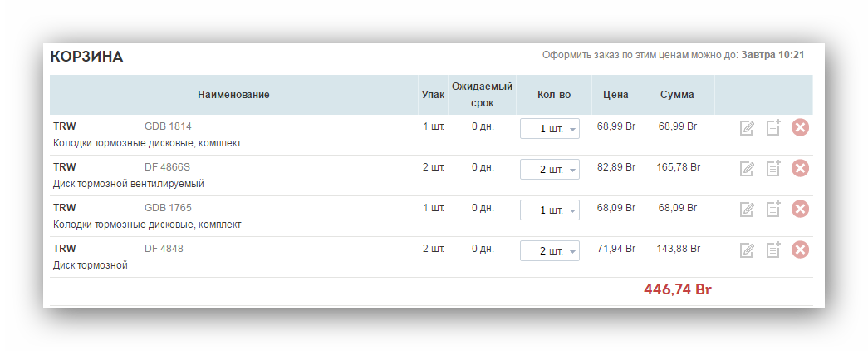Click the Сумма column header
Image resolution: width=868 pixels, height=351 pixels.
point(677,95)
